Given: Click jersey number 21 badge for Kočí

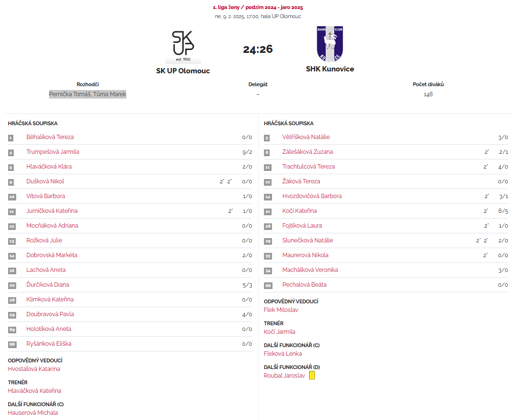Looking at the screenshot, I should (x=267, y=211).
